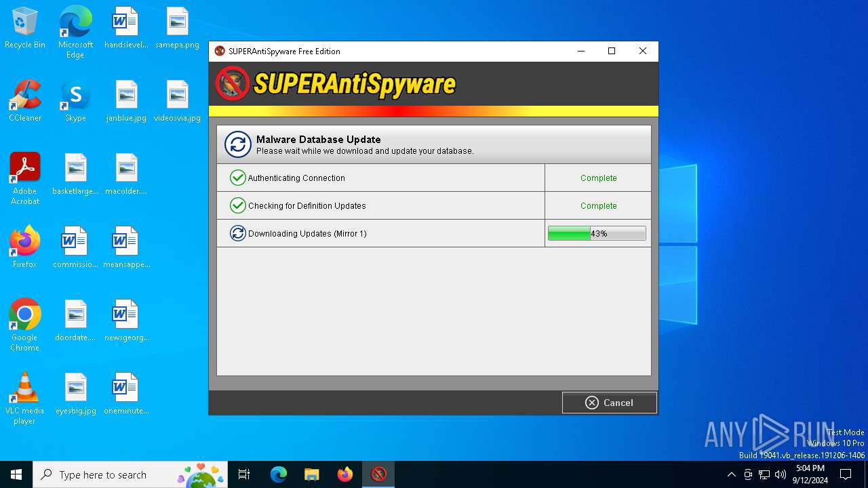
Task: Select the "Checking for Definition Updates" text
Action: click(307, 206)
